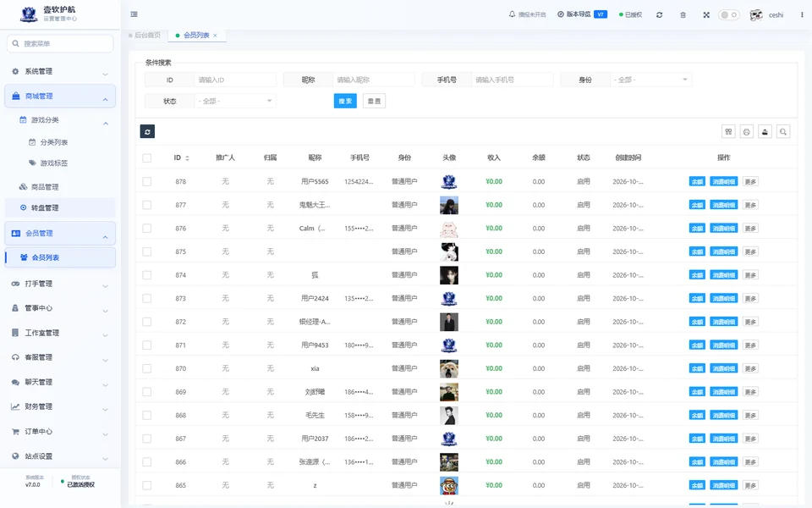Click the ID column sort arrows
Screen dimensions: 812x508
[x=187, y=158]
